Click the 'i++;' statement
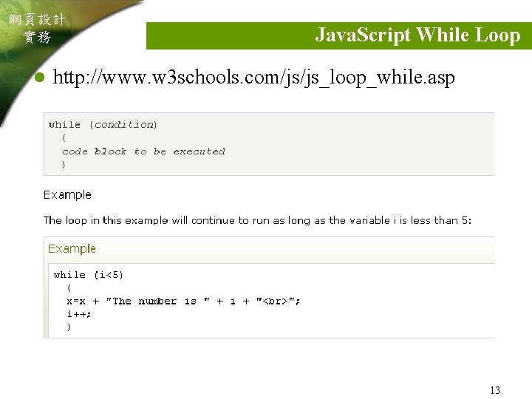 pos(79,314)
